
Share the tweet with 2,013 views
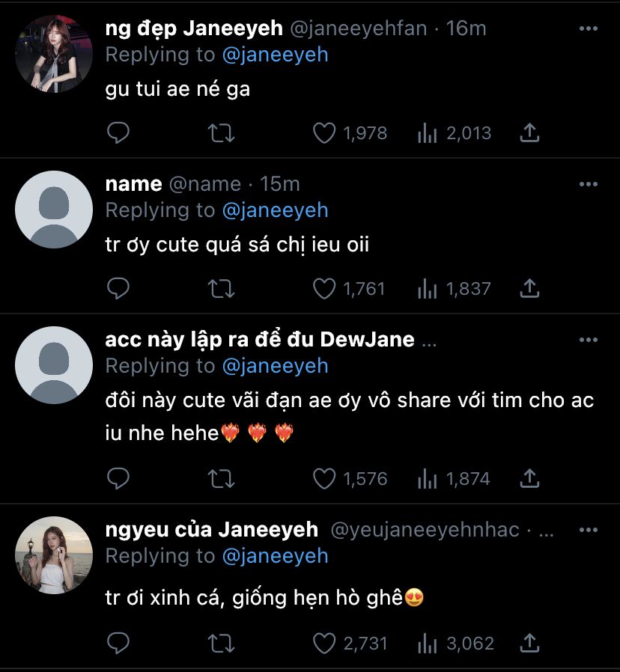click(529, 133)
